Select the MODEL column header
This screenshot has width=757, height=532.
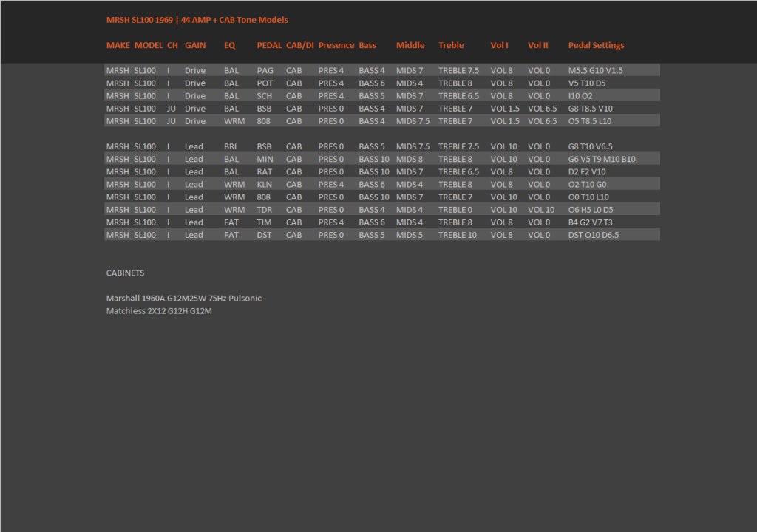coord(148,45)
